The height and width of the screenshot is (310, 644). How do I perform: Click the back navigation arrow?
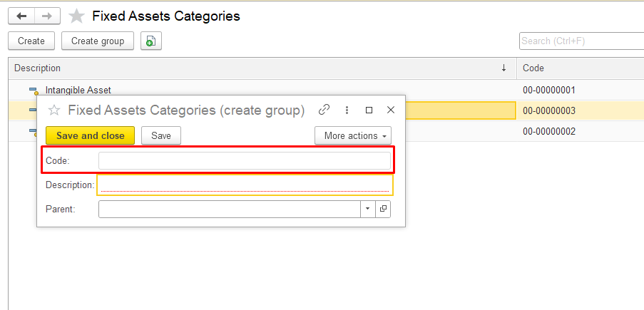click(x=21, y=16)
